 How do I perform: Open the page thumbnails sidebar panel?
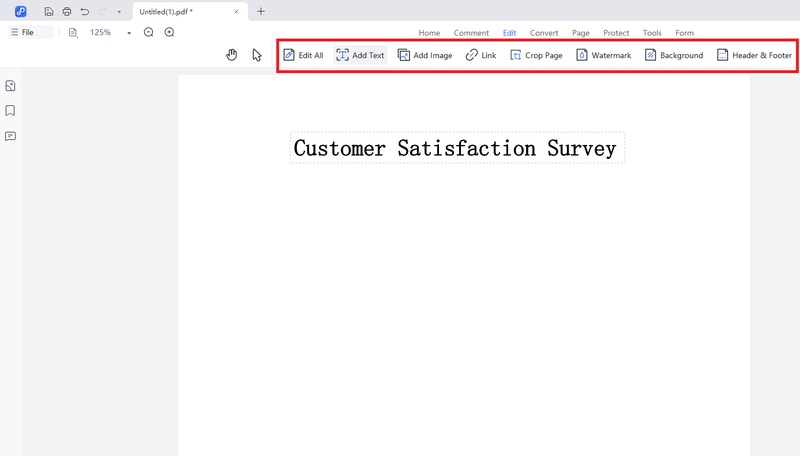[x=10, y=86]
